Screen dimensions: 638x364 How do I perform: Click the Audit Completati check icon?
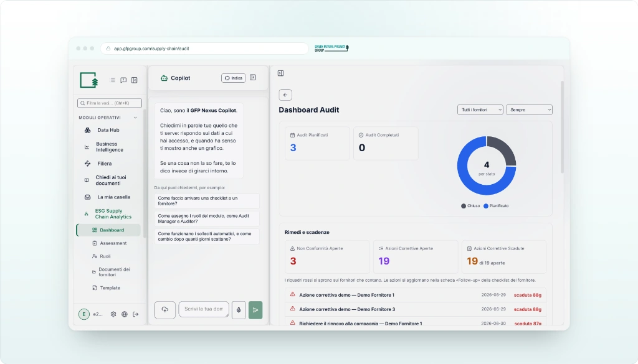pyautogui.click(x=361, y=135)
